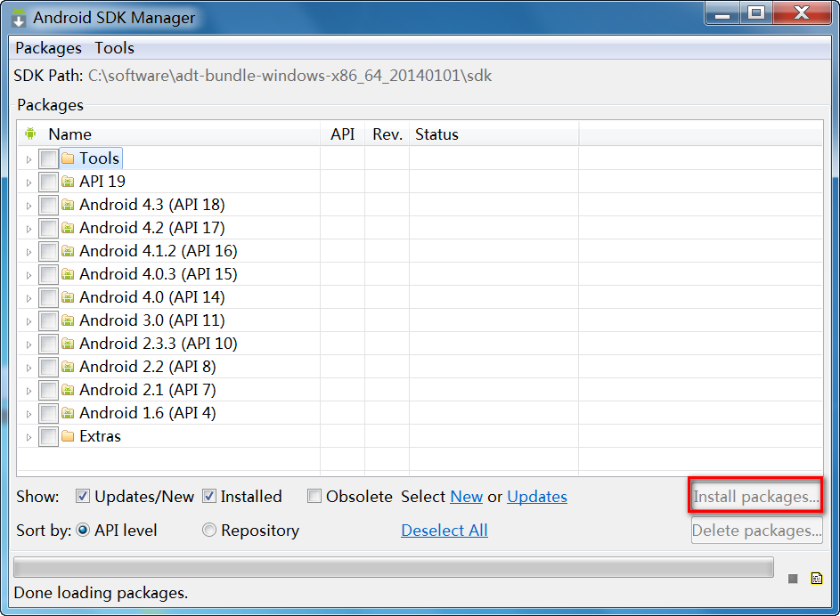
Task: Click the Android 2.2 (API 8) package icon
Action: click(x=68, y=367)
